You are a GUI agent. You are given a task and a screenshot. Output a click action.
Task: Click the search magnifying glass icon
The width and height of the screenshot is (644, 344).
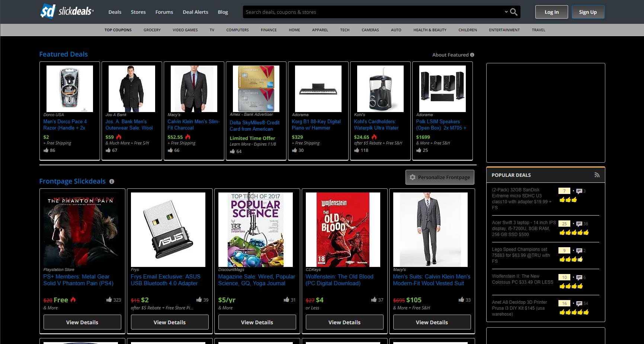pyautogui.click(x=514, y=12)
